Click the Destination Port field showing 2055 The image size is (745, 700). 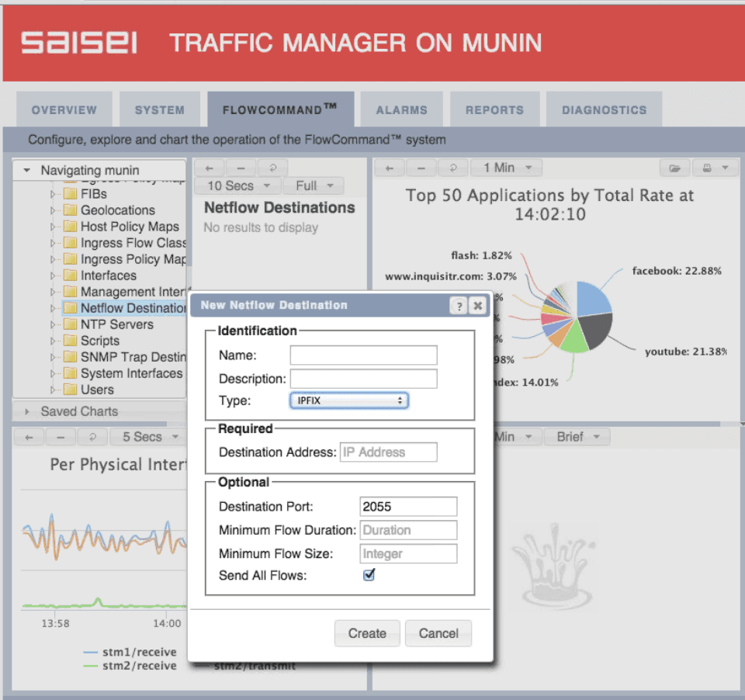click(409, 507)
